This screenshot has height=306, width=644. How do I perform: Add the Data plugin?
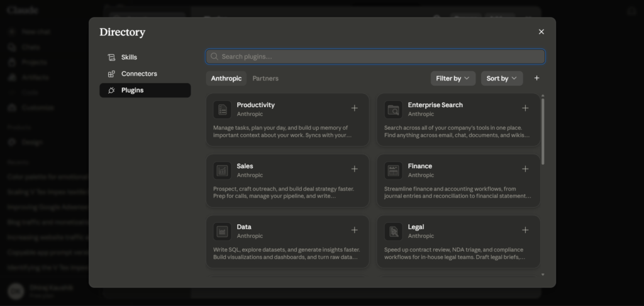click(355, 230)
